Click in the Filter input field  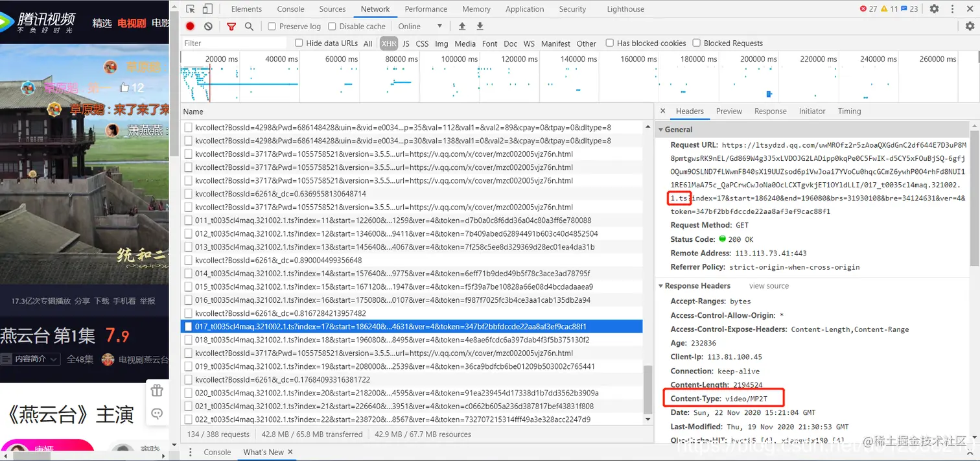[233, 43]
